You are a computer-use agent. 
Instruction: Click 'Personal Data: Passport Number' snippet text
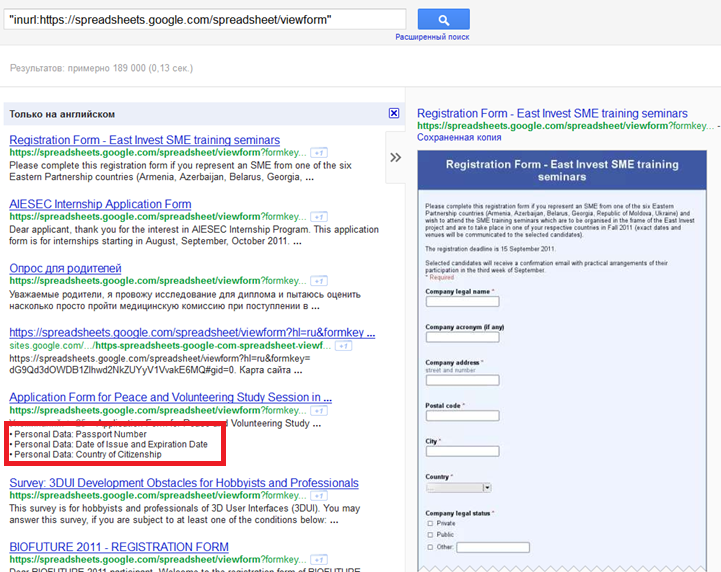coord(80,434)
